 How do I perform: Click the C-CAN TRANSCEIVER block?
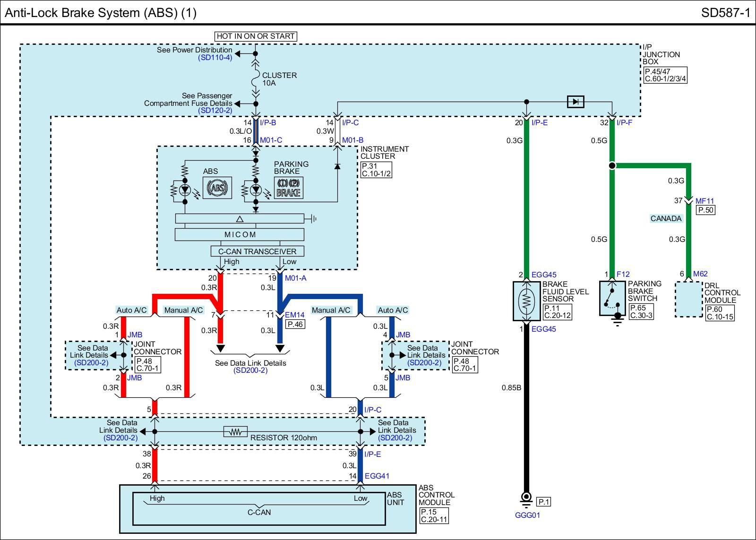[x=257, y=251]
